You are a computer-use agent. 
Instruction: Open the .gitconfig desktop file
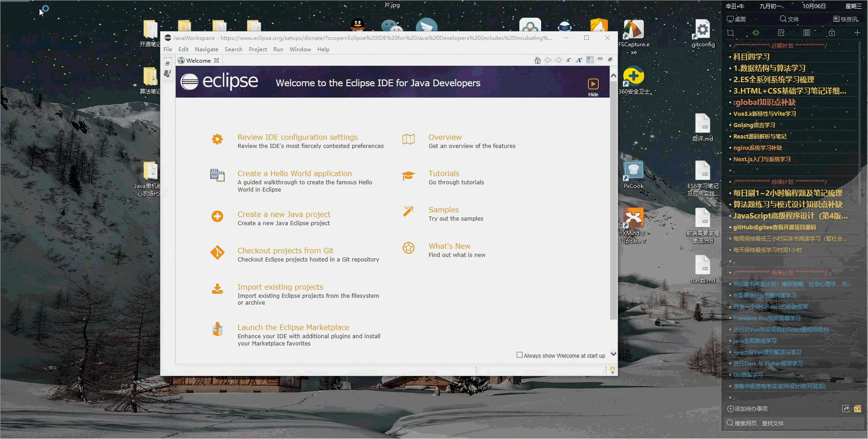(x=703, y=33)
